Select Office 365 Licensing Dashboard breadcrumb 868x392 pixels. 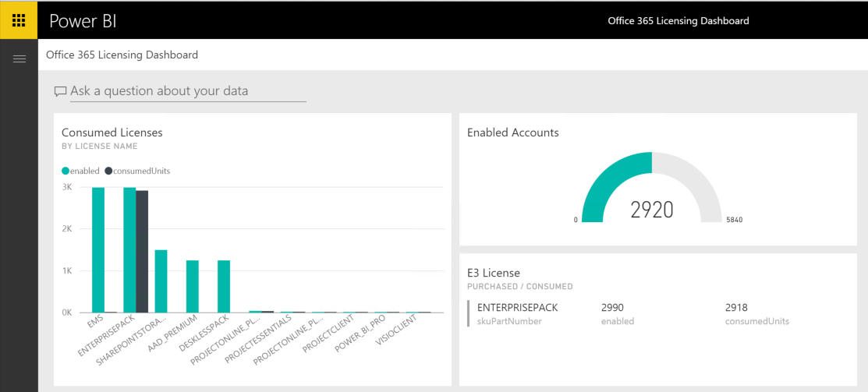coord(122,55)
